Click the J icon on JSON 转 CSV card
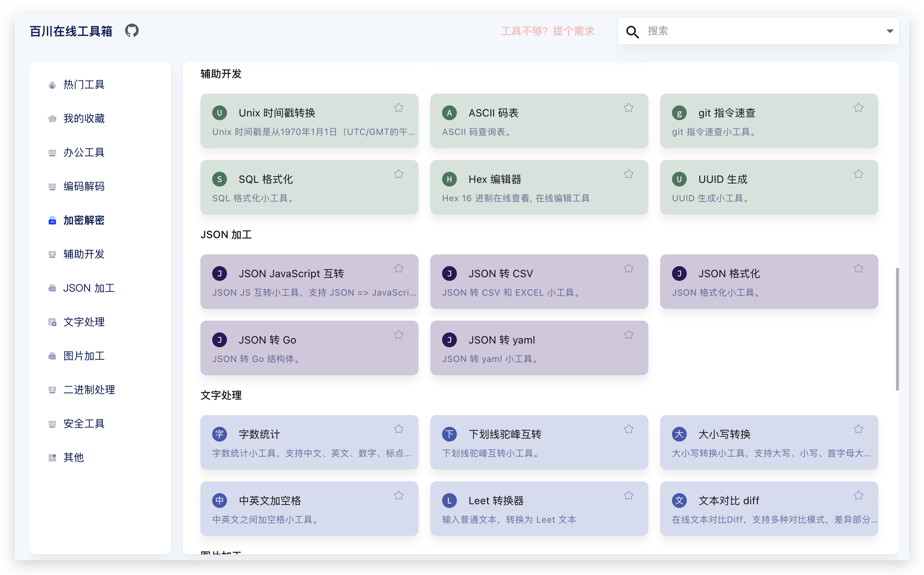Screen dimensions: 924x575 (449, 273)
